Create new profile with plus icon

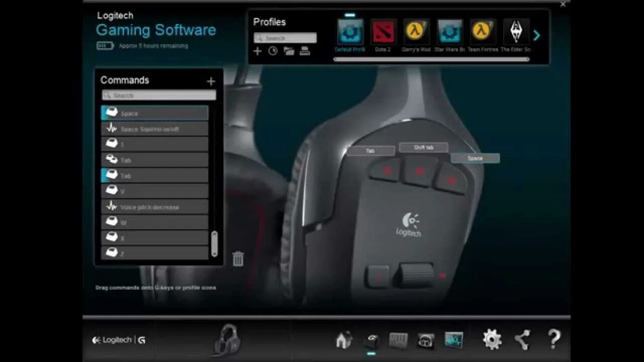pyautogui.click(x=257, y=51)
